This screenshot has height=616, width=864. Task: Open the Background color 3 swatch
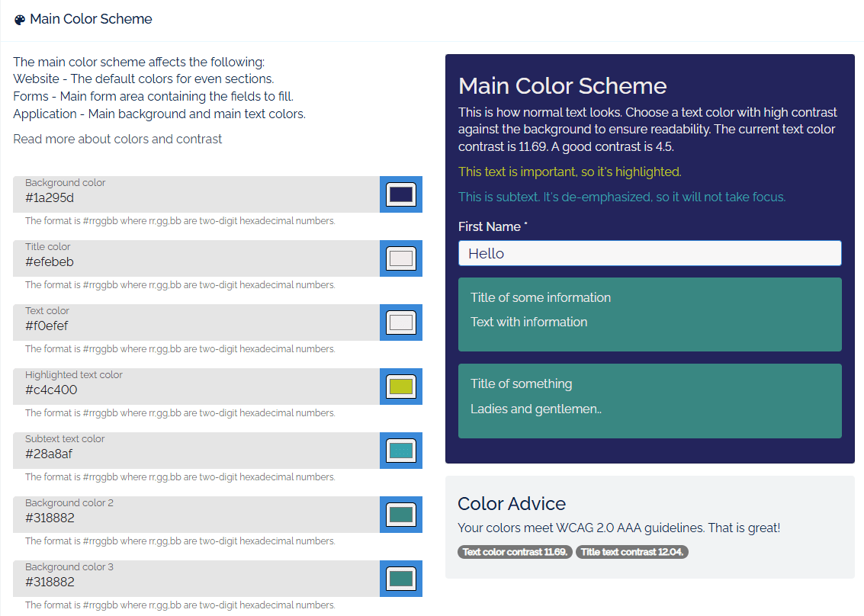coord(400,579)
